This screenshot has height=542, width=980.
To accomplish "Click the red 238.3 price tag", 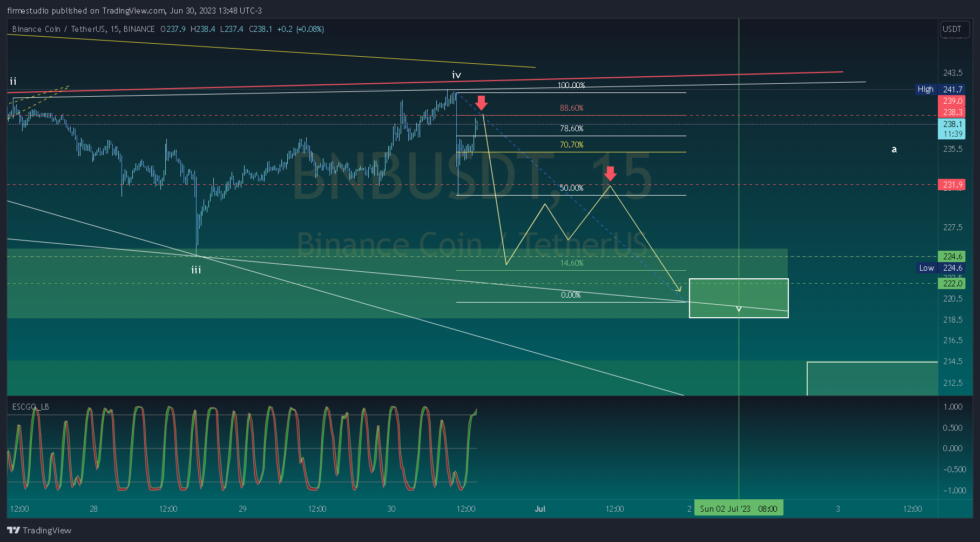I will [952, 112].
